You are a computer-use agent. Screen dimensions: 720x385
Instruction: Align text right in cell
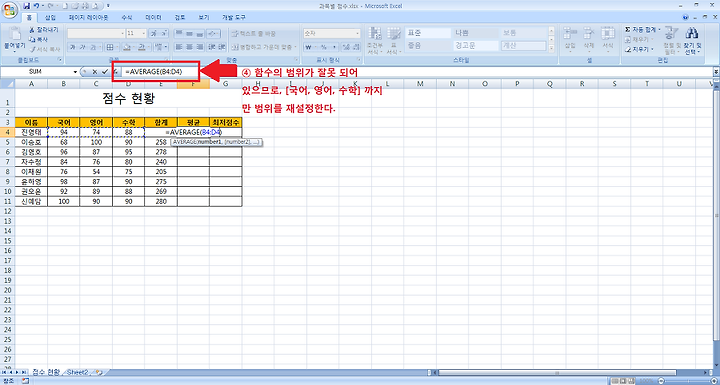(200, 47)
